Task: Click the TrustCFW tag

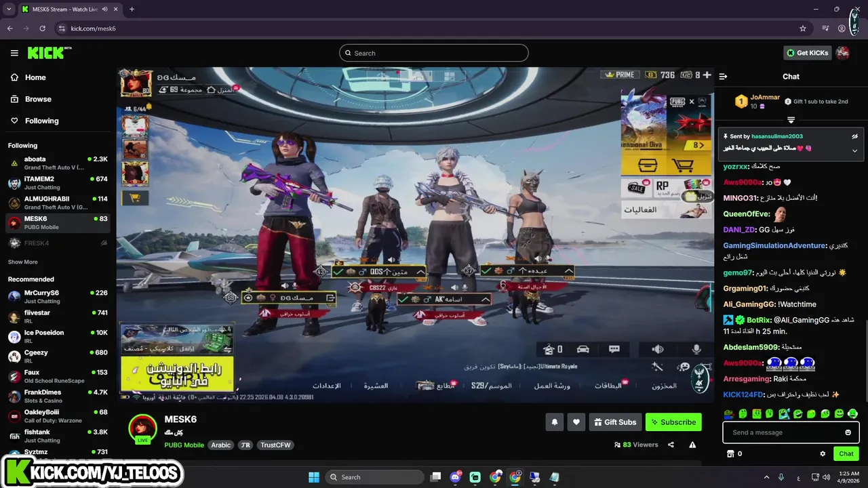Action: pyautogui.click(x=275, y=445)
